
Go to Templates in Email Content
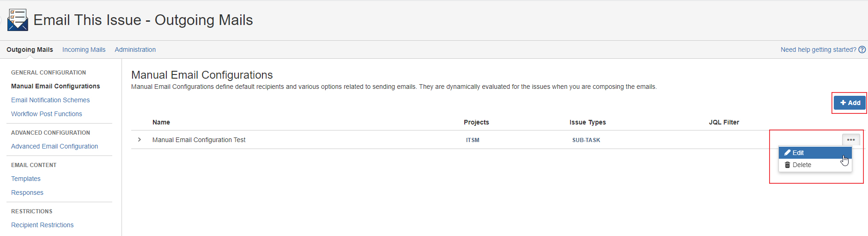click(26, 179)
